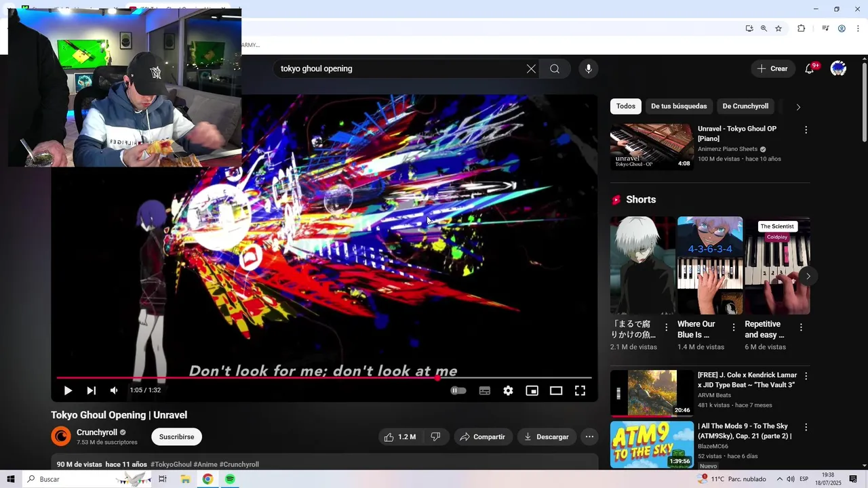Image resolution: width=868 pixels, height=488 pixels.
Task: Seek on the red video progress bar
Action: (324, 378)
